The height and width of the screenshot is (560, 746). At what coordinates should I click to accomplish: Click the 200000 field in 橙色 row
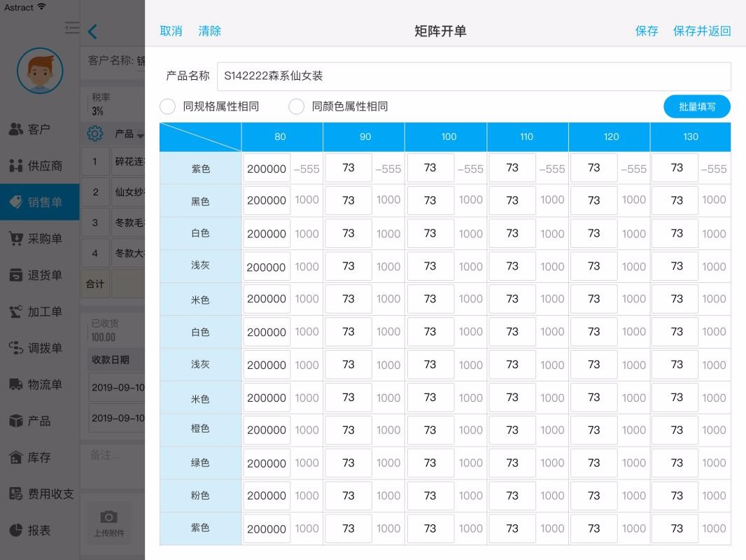tap(267, 430)
